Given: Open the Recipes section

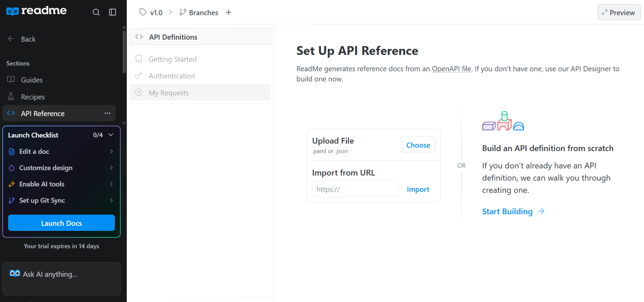Looking at the screenshot, I should point(59,97).
